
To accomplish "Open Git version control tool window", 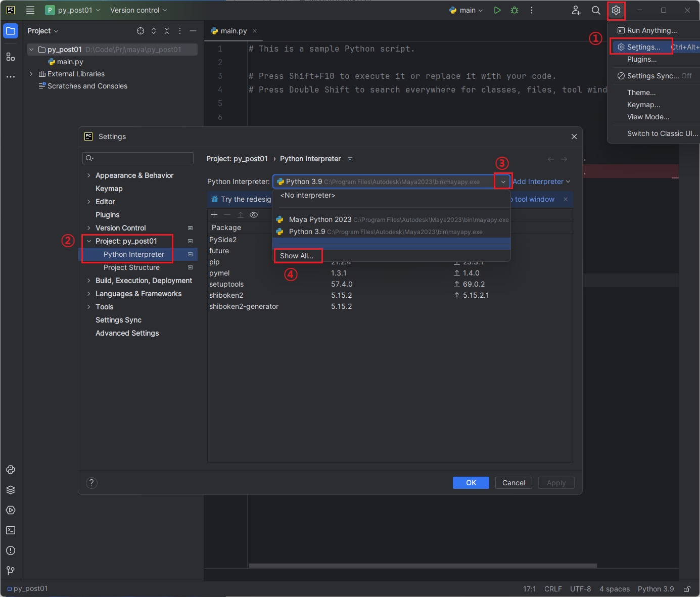I will point(11,571).
